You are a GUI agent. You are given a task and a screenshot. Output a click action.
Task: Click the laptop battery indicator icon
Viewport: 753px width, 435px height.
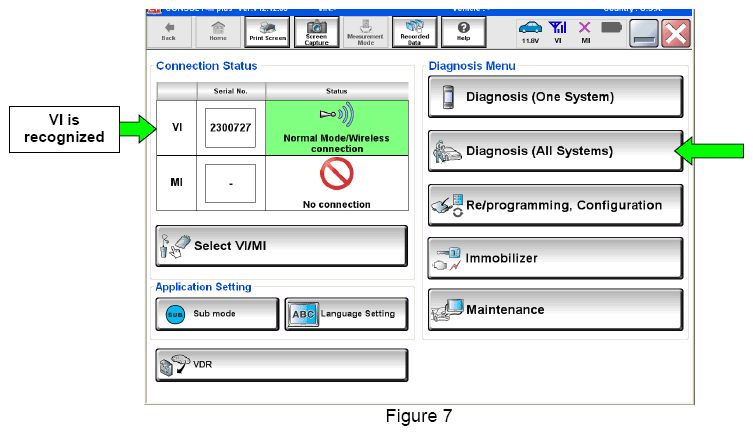[x=611, y=27]
